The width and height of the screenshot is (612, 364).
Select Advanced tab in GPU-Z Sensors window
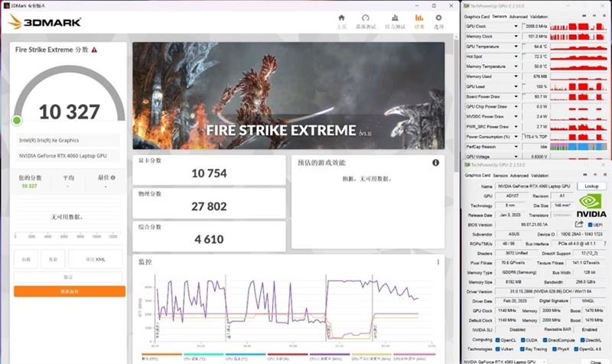(x=519, y=16)
